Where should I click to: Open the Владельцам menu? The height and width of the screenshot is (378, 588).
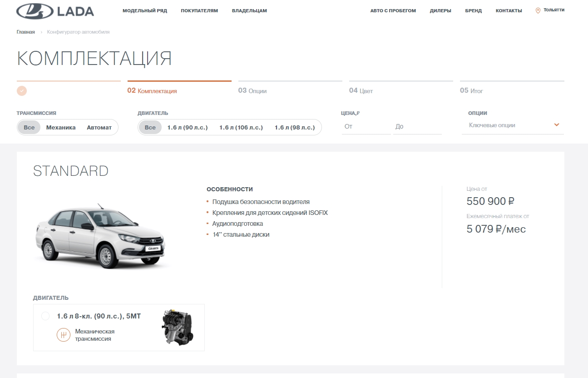[249, 10]
